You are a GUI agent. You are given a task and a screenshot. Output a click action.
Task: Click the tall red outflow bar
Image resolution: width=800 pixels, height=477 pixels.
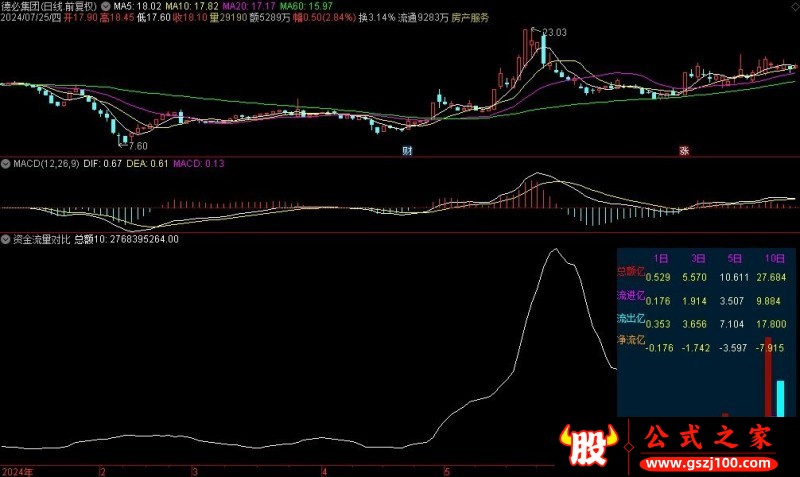tap(768, 376)
